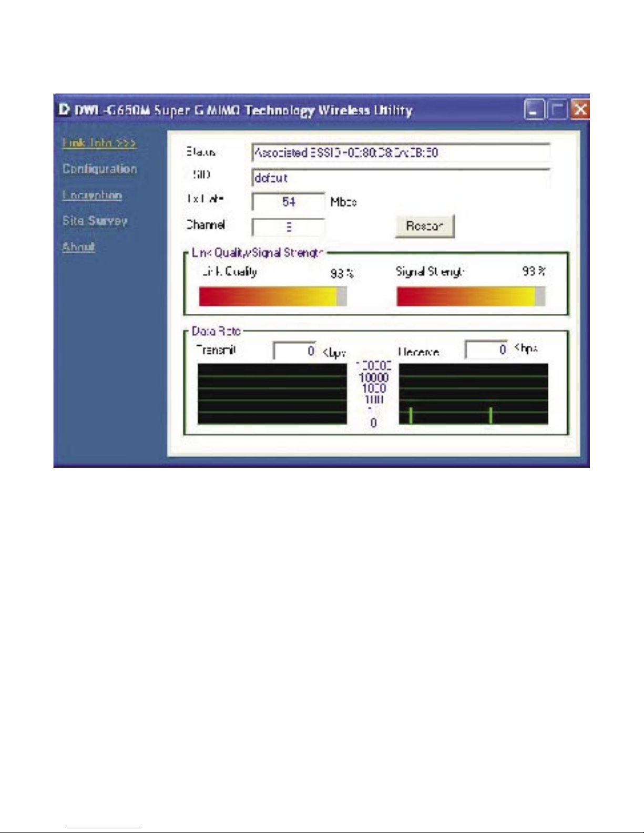Image resolution: width=644 pixels, height=833 pixels.
Task: Open the Link Info page
Action: pos(99,143)
